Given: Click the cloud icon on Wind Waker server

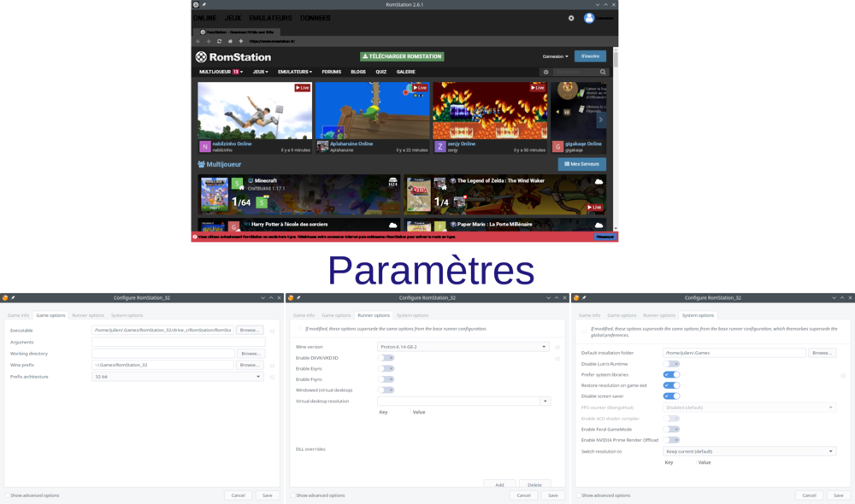Looking at the screenshot, I should pyautogui.click(x=598, y=181).
